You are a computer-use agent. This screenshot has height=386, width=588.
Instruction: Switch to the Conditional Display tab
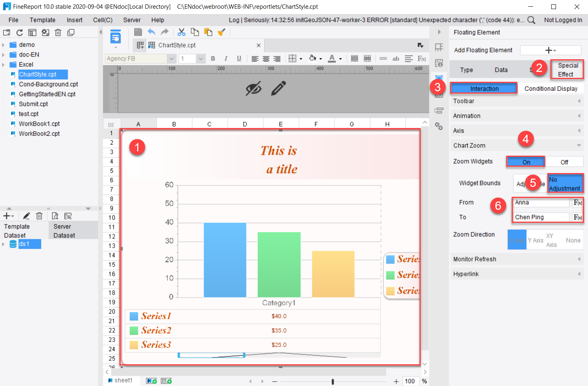tap(552, 88)
